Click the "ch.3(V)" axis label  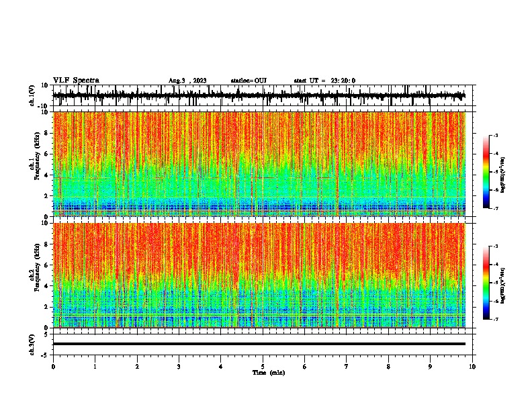32,345
